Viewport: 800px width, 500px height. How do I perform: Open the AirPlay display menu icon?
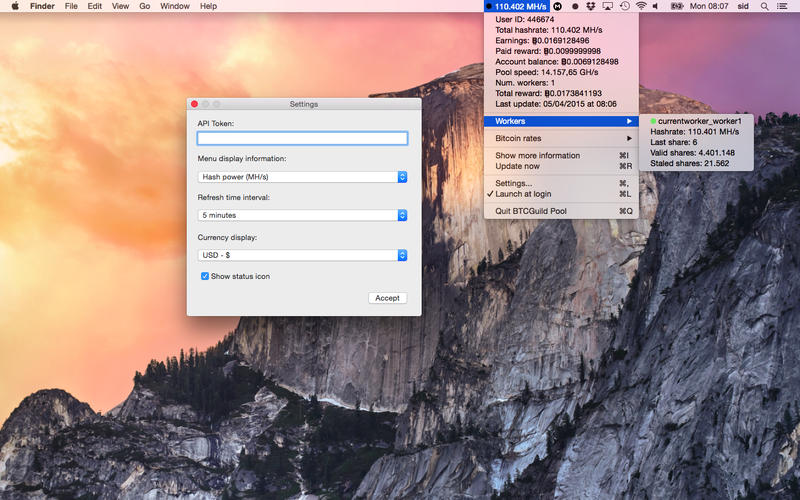click(x=608, y=6)
